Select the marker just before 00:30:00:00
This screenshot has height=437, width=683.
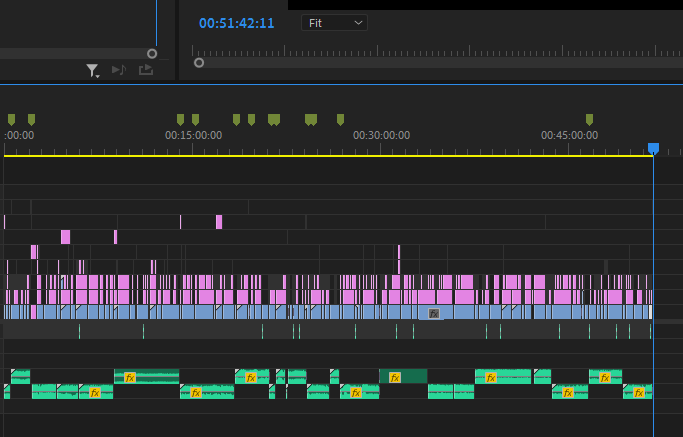341,119
